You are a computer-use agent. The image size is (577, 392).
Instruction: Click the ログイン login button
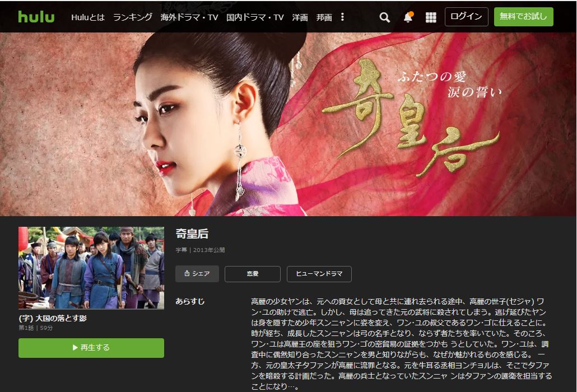(466, 17)
